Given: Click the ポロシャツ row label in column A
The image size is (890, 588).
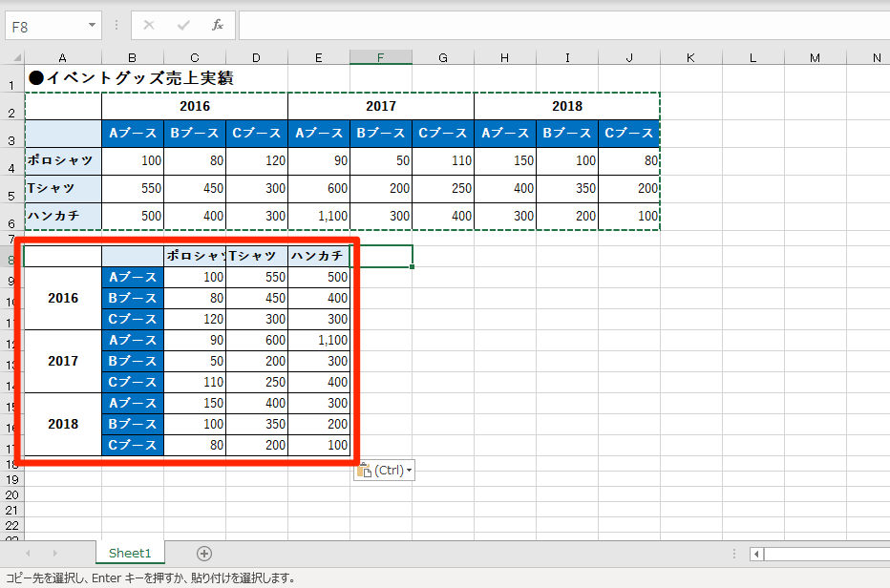Looking at the screenshot, I should pos(63,161).
